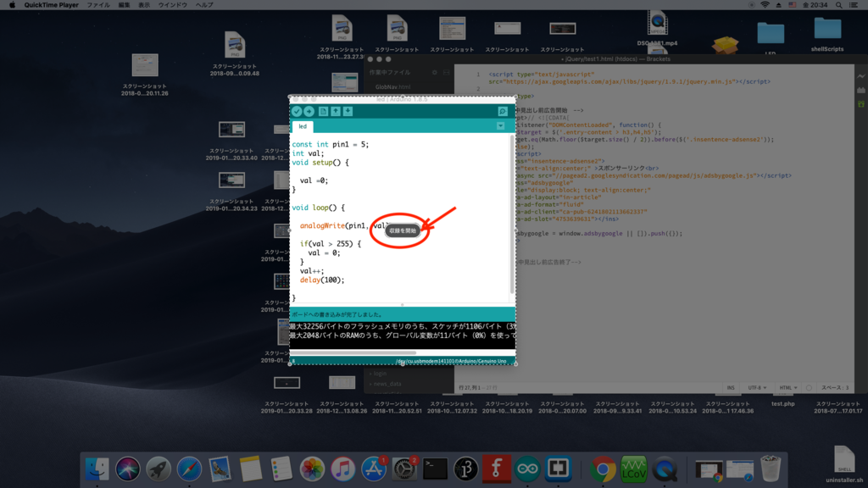Open the ヘルプ menu
The image size is (868, 488).
[204, 5]
